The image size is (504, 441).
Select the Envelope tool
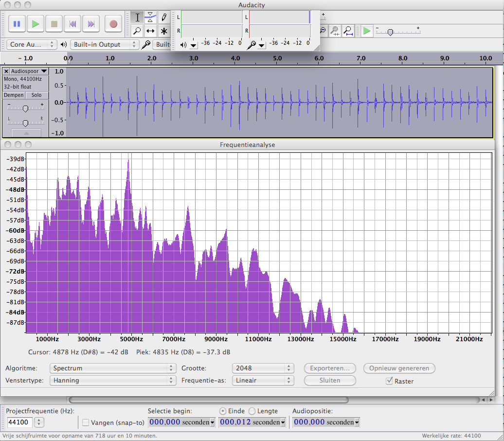pos(151,17)
